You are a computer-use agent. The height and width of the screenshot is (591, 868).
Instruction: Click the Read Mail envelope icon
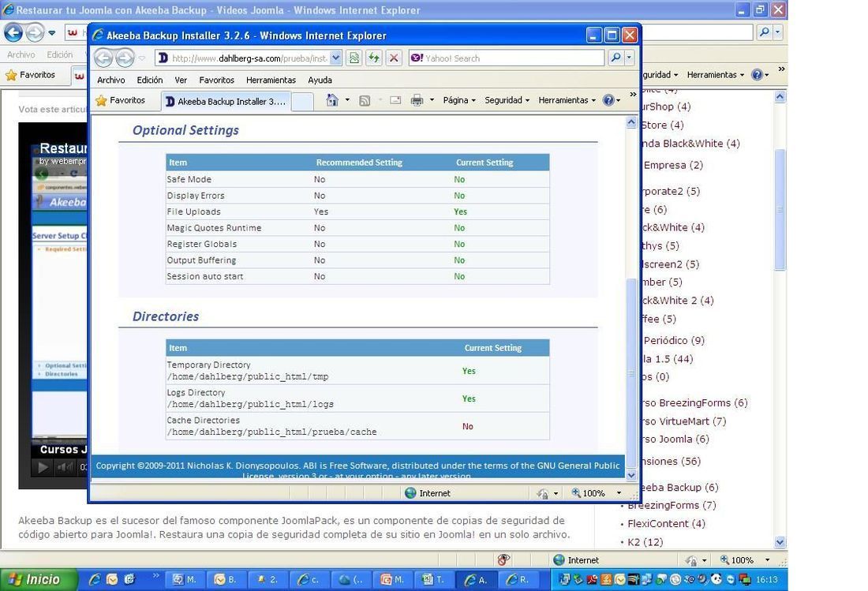click(395, 100)
